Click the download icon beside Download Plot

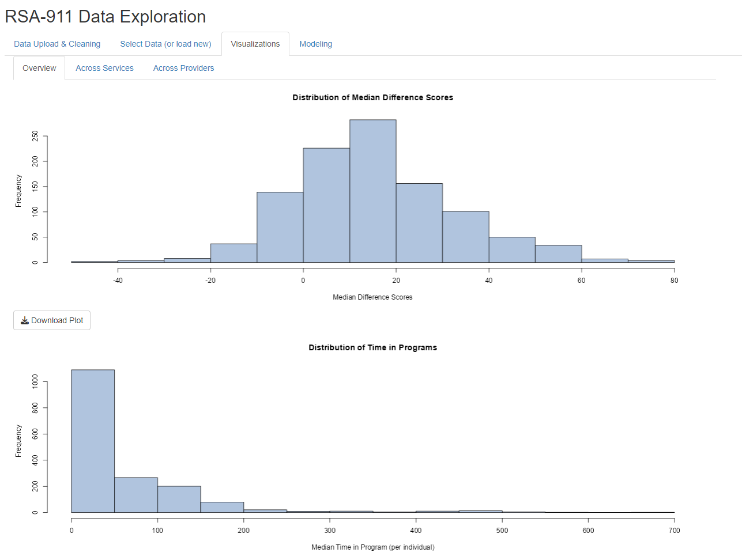(x=25, y=321)
